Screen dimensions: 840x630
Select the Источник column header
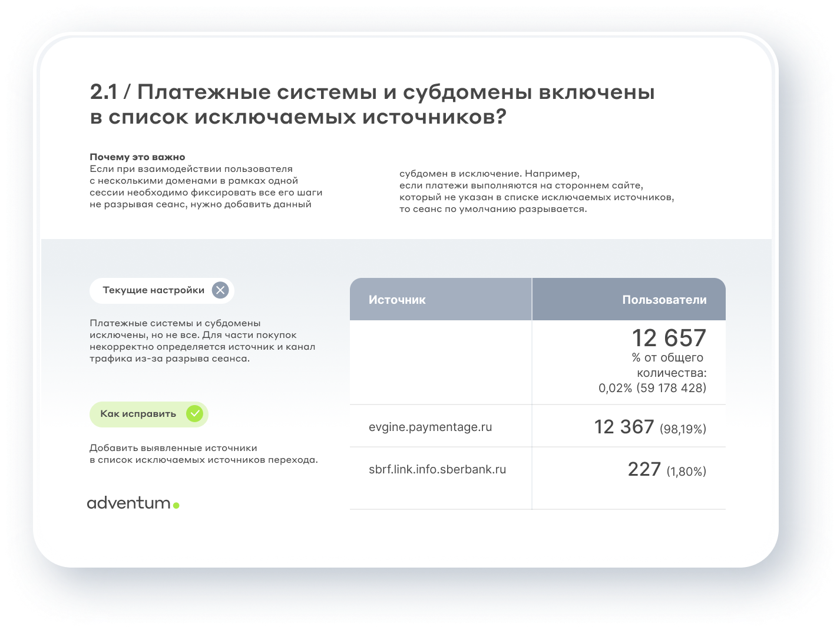click(x=397, y=299)
